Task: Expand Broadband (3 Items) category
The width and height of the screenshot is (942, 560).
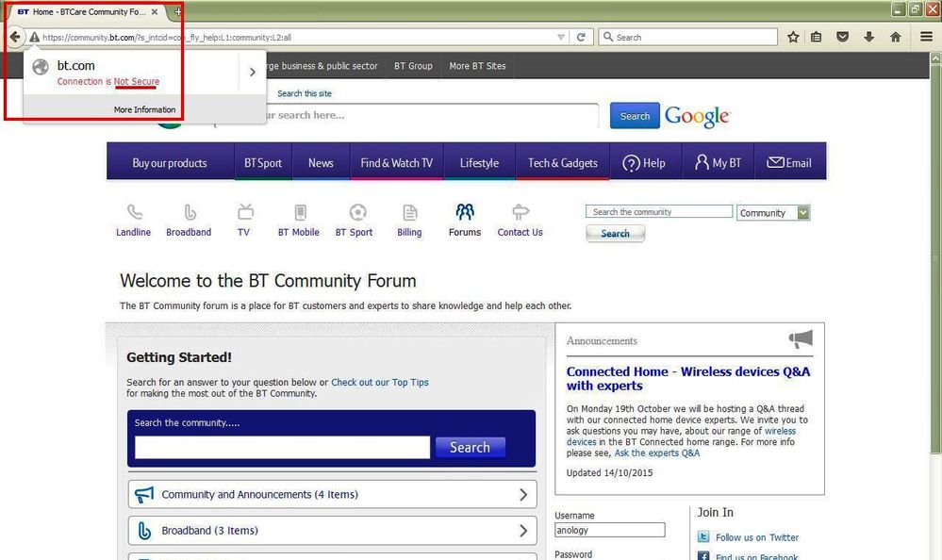Action: point(332,531)
